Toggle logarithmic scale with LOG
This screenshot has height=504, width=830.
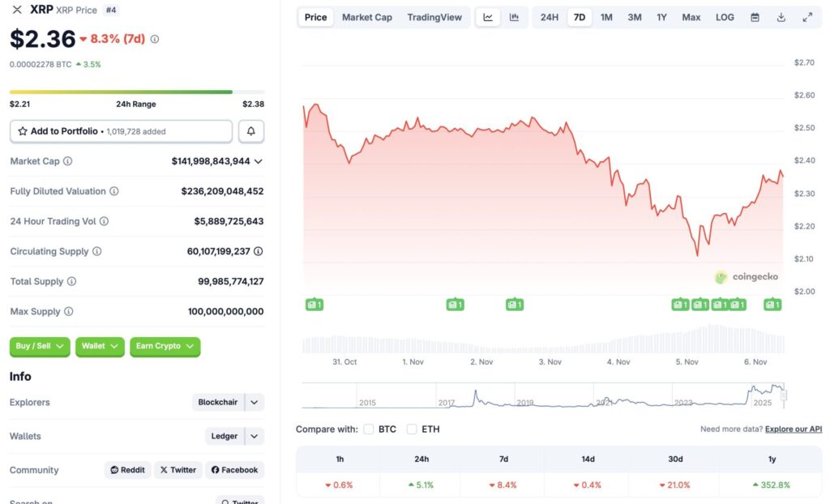pyautogui.click(x=724, y=16)
